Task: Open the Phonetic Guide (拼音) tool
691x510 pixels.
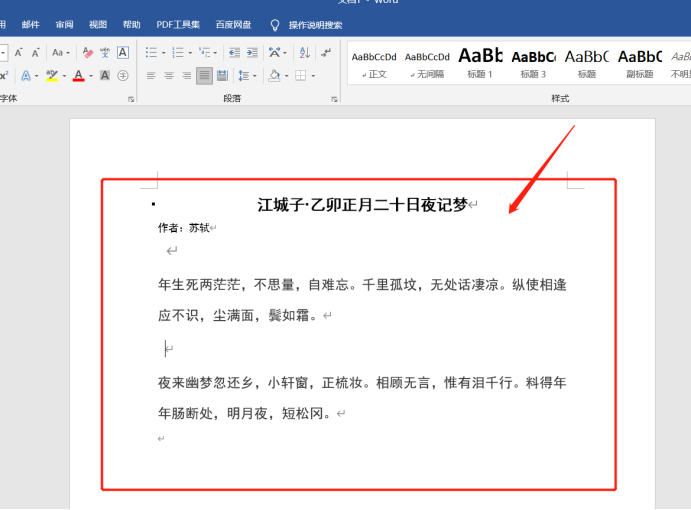Action: pyautogui.click(x=105, y=53)
